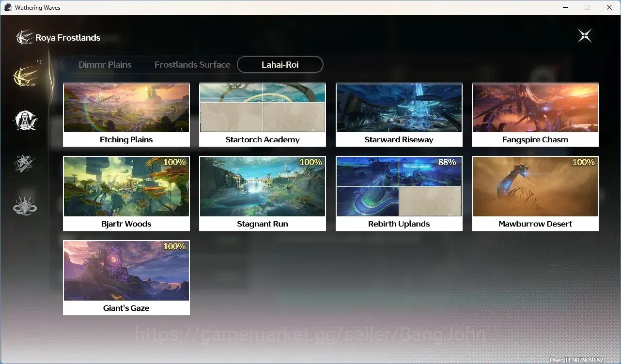
Task: Open the Startorch Academy area card
Action: (x=263, y=115)
